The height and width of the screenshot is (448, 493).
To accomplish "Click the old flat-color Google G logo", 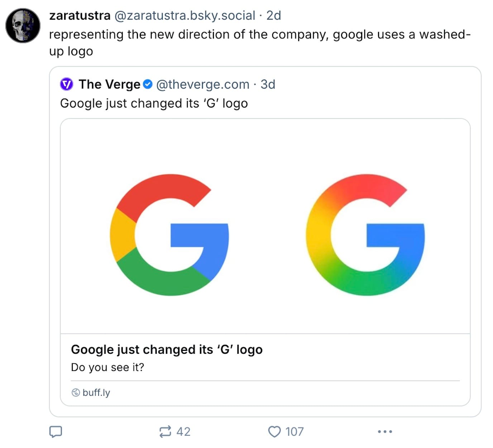I will point(169,235).
